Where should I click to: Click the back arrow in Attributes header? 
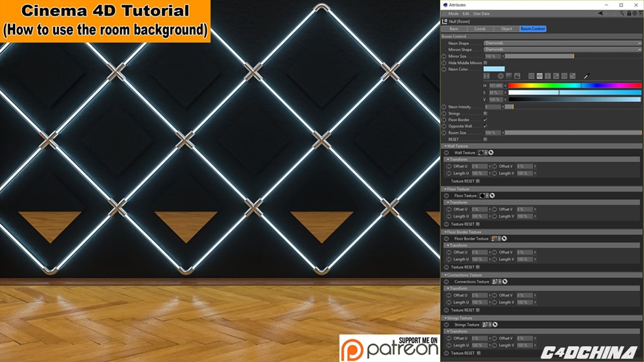pyautogui.click(x=601, y=13)
